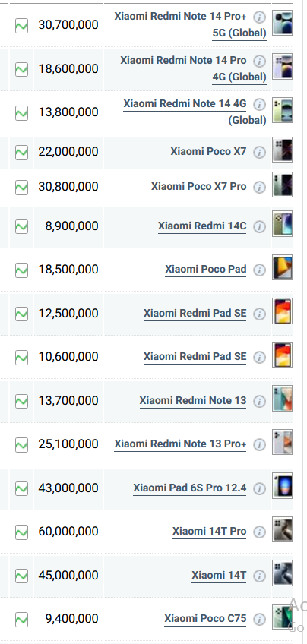
Task: Open Xiaomi Redmi Note 14 Pro+ 5G (Global) link
Action: coord(190,24)
